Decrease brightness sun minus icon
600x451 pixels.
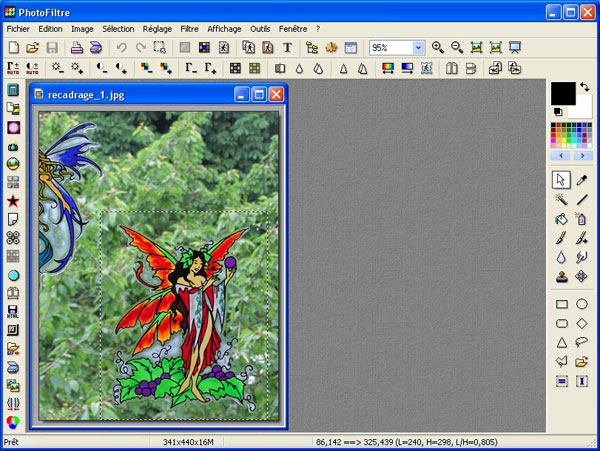click(x=57, y=68)
